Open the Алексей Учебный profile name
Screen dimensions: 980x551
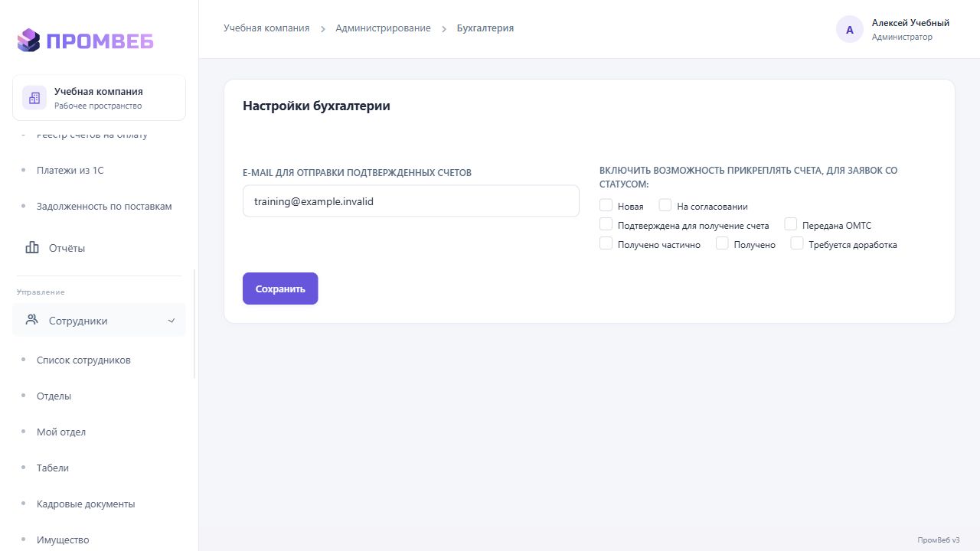coord(910,23)
